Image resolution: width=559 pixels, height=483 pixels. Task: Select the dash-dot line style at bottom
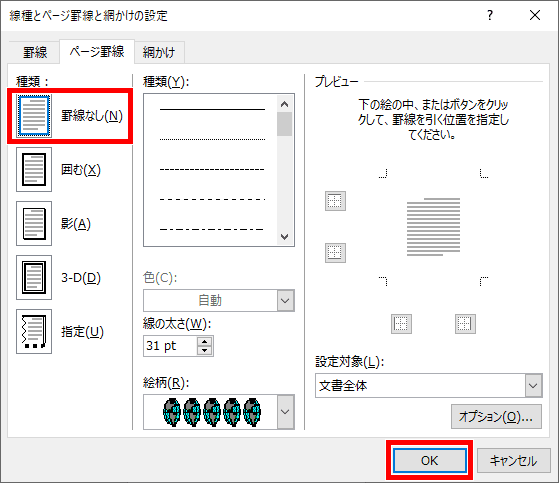coord(212,229)
